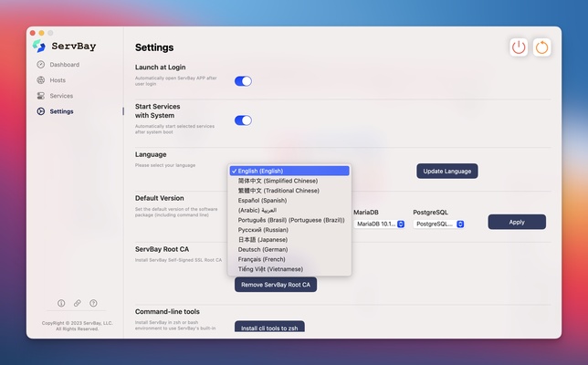
Task: Open the info icon at sidebar bottom
Action: tap(61, 303)
